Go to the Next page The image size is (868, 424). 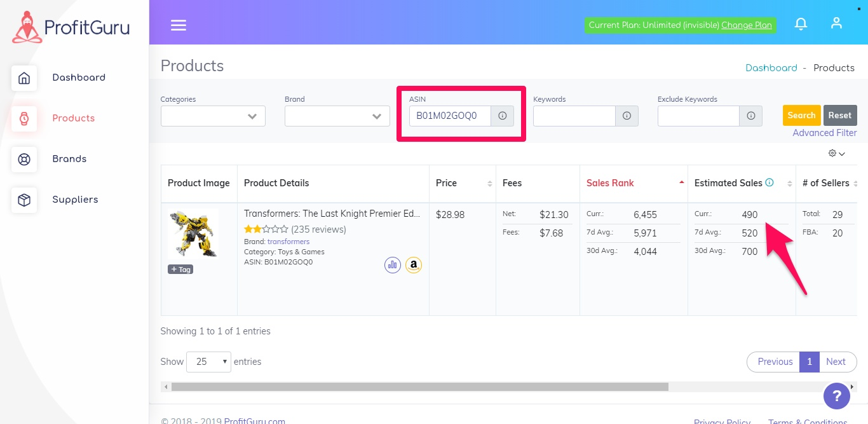[x=836, y=362]
